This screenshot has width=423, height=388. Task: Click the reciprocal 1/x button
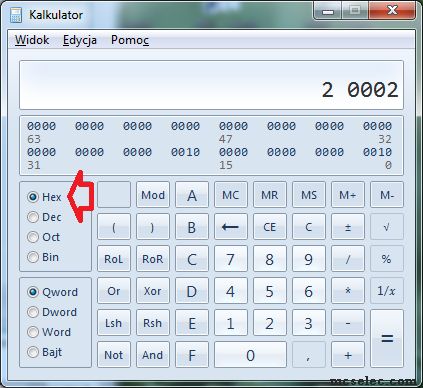tap(387, 291)
